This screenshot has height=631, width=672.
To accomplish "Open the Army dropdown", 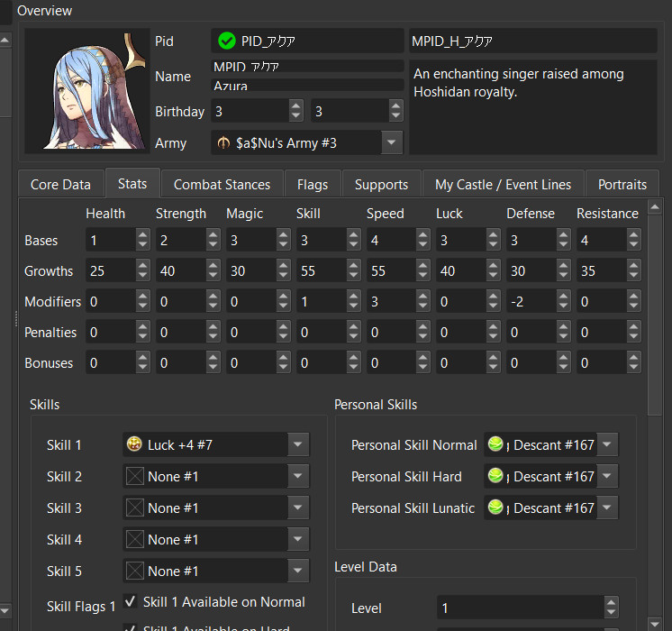I will click(391, 142).
